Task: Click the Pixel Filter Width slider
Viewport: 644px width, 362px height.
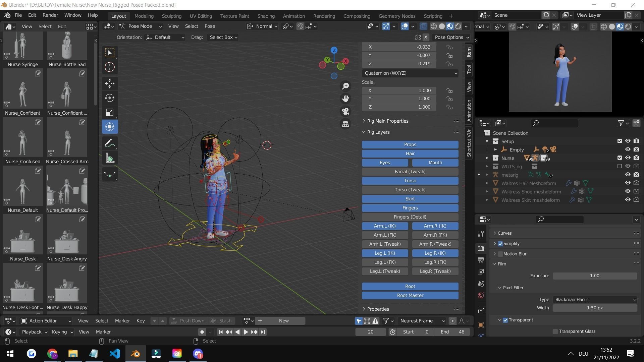Action: (595, 308)
